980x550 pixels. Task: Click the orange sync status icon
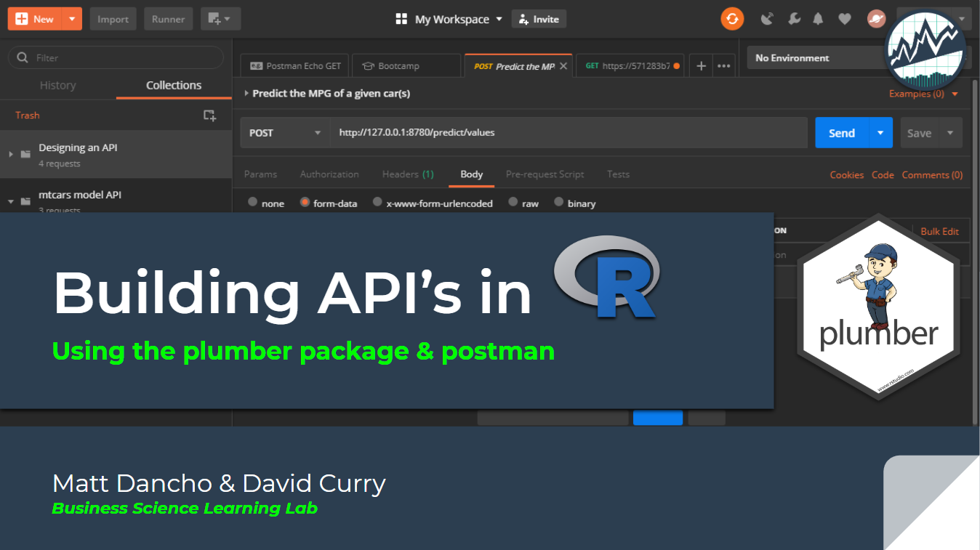point(732,19)
